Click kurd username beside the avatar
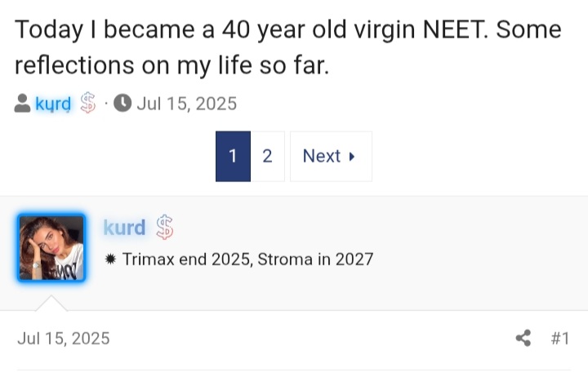This screenshot has height=377, width=588. click(124, 228)
